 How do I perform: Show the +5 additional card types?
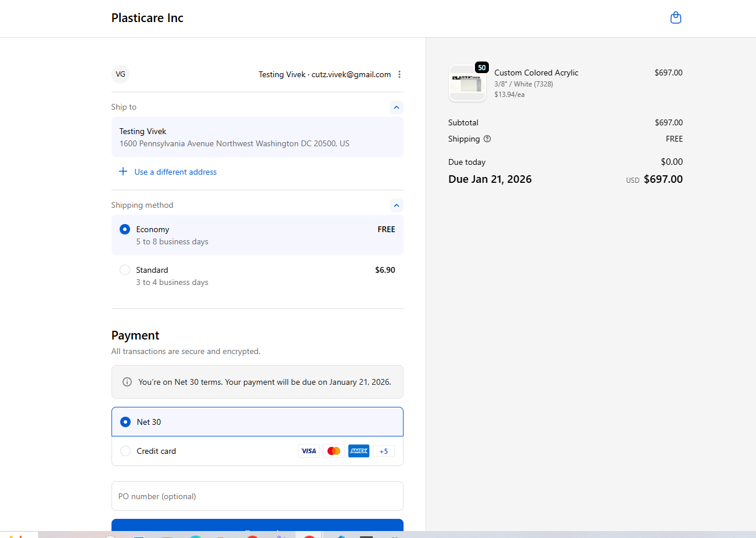tap(384, 451)
